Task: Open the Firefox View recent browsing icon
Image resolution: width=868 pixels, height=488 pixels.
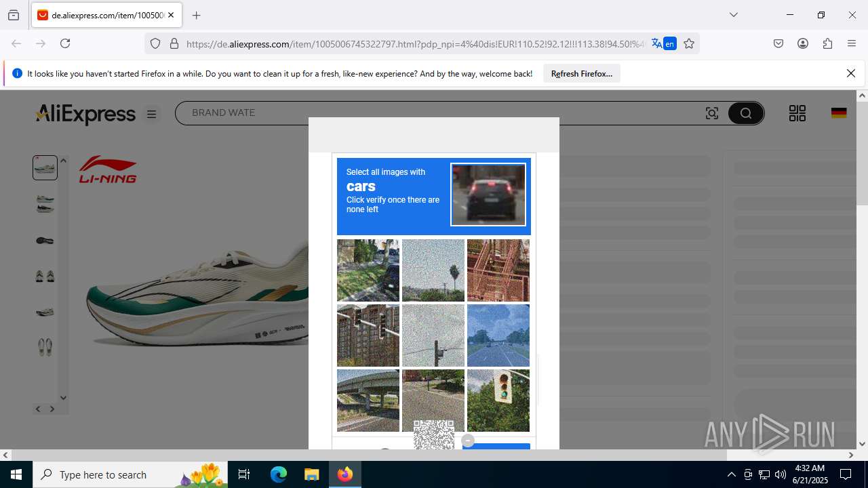Action: click(x=14, y=15)
